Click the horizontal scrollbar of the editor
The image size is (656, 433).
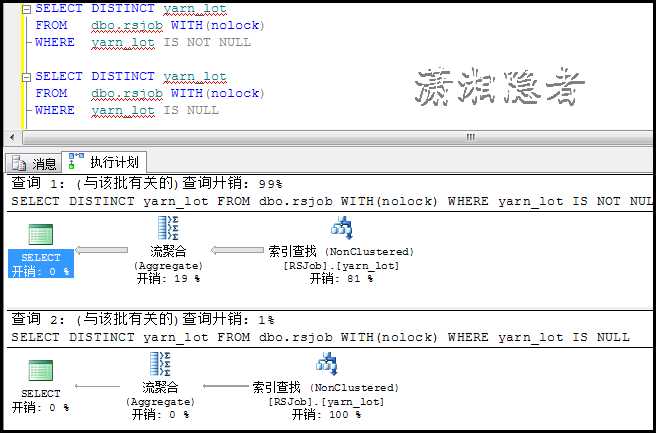point(337,137)
